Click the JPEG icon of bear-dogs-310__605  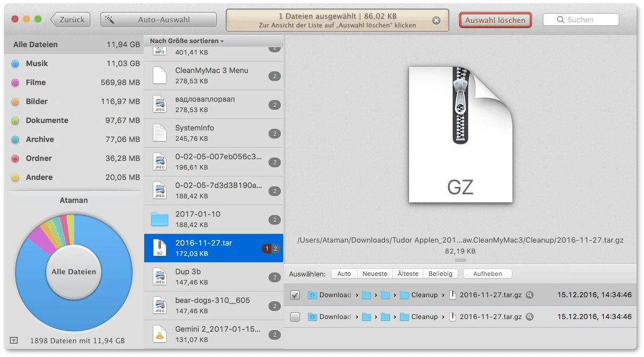[x=160, y=306]
